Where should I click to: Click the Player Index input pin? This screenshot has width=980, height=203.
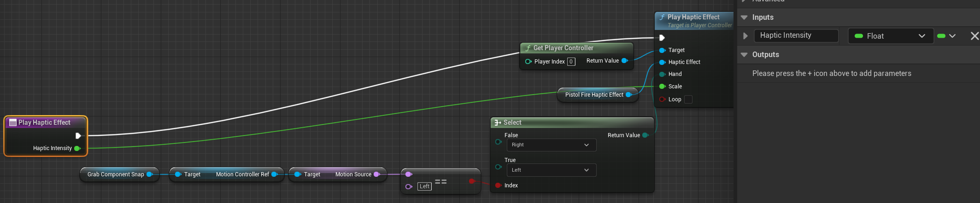pyautogui.click(x=528, y=62)
